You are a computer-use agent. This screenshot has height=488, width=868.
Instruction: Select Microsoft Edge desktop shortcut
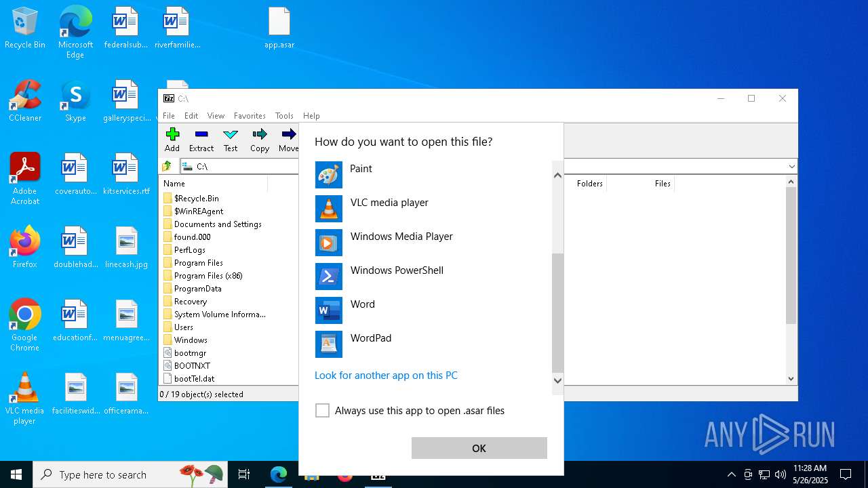point(75,32)
